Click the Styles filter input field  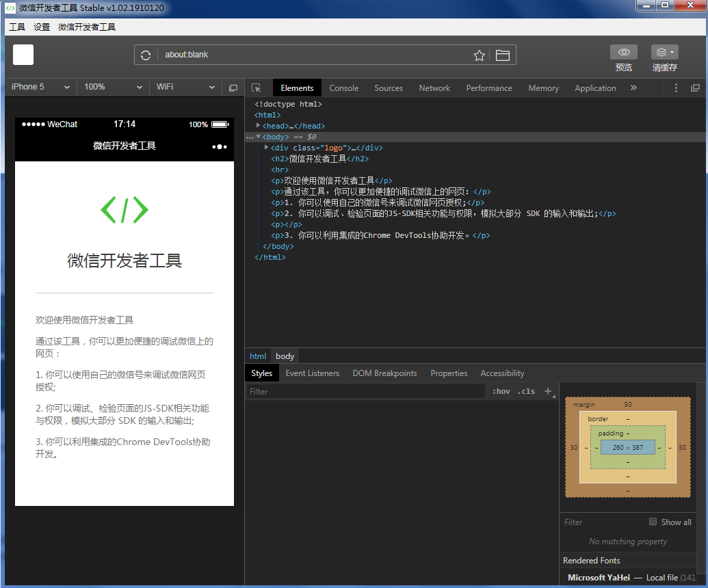(366, 392)
